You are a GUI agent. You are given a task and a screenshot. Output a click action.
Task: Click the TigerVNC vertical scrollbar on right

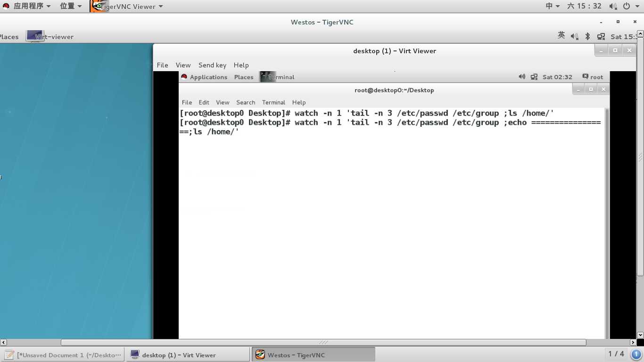[x=640, y=156]
